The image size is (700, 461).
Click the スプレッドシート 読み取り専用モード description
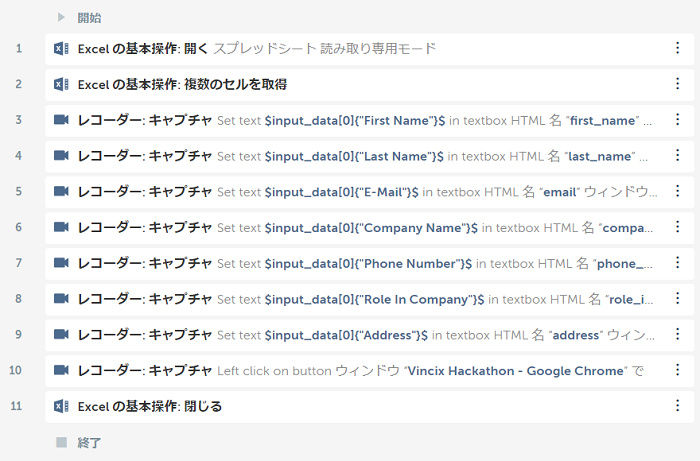click(325, 48)
